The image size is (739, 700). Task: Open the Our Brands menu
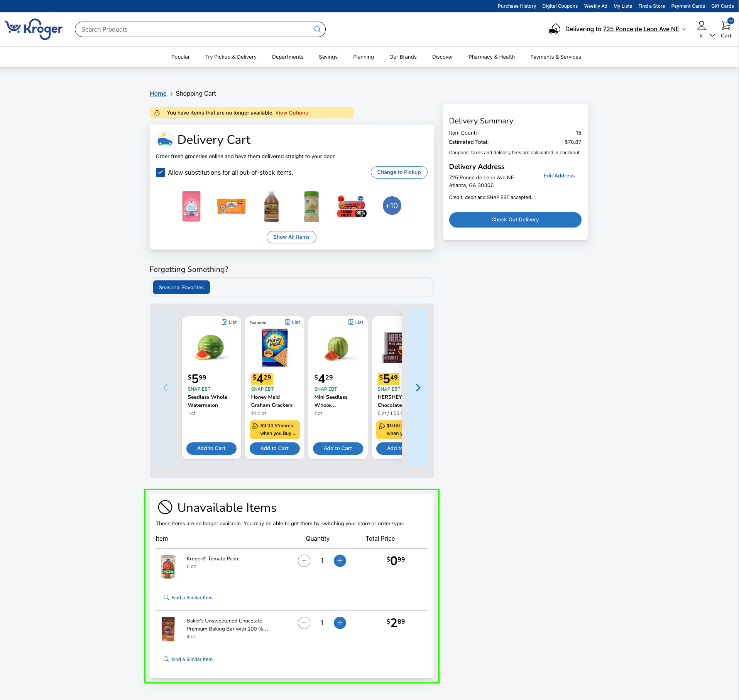tap(403, 57)
